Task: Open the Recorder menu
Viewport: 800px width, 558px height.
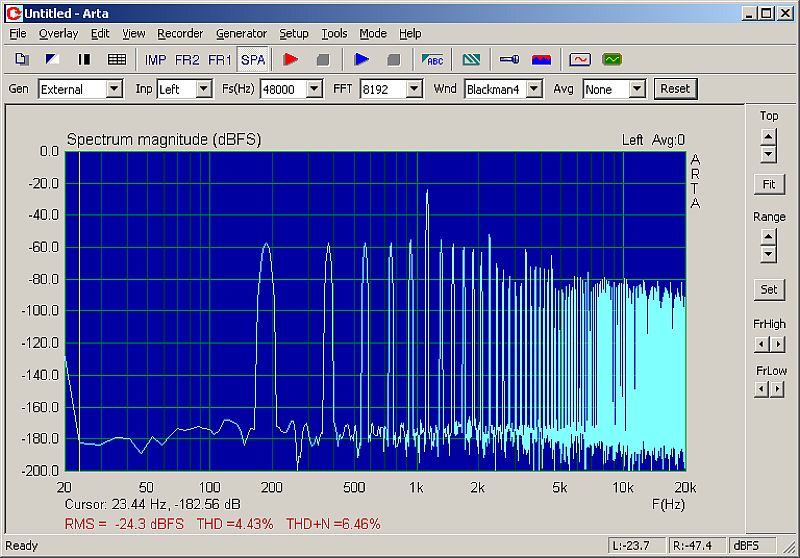Action: [180, 34]
